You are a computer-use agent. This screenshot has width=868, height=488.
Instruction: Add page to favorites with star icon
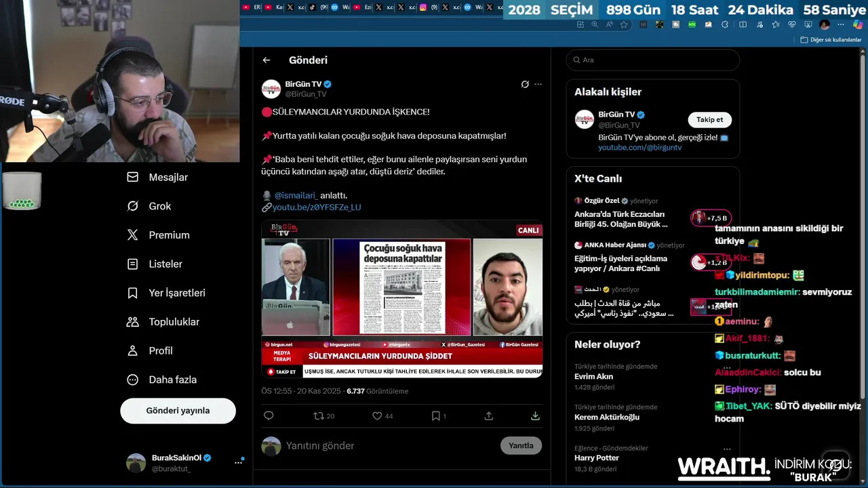tap(624, 24)
